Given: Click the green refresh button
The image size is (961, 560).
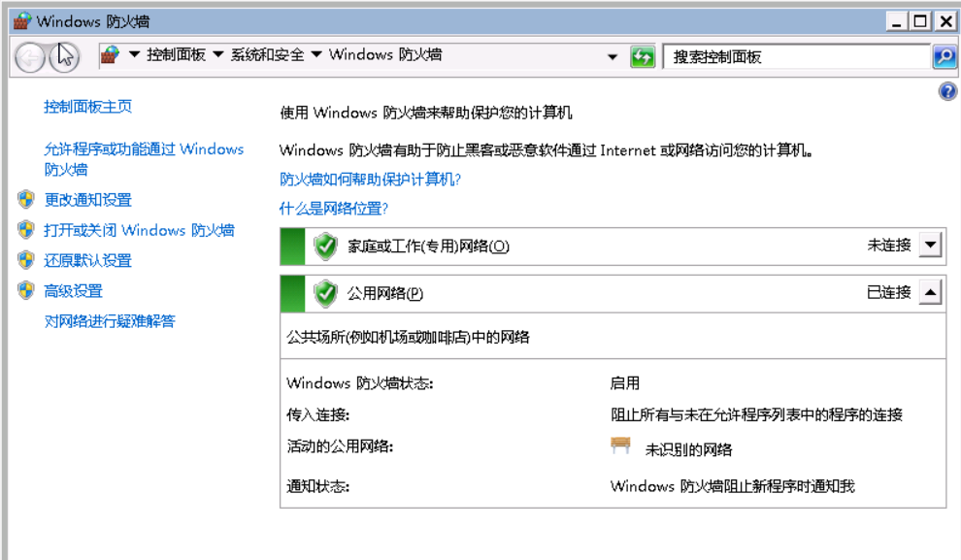Looking at the screenshot, I should (643, 57).
